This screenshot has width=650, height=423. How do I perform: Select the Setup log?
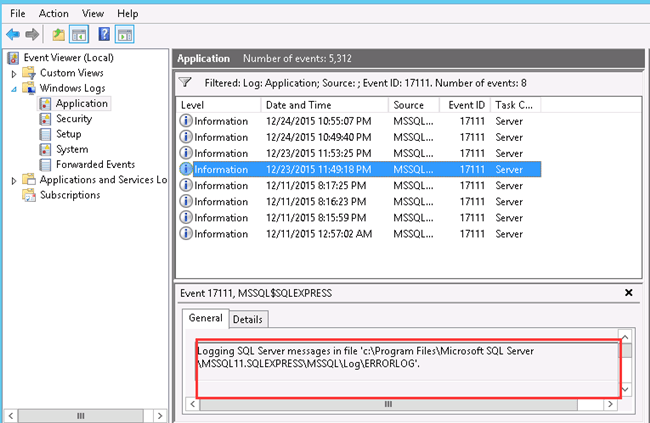[x=69, y=134]
